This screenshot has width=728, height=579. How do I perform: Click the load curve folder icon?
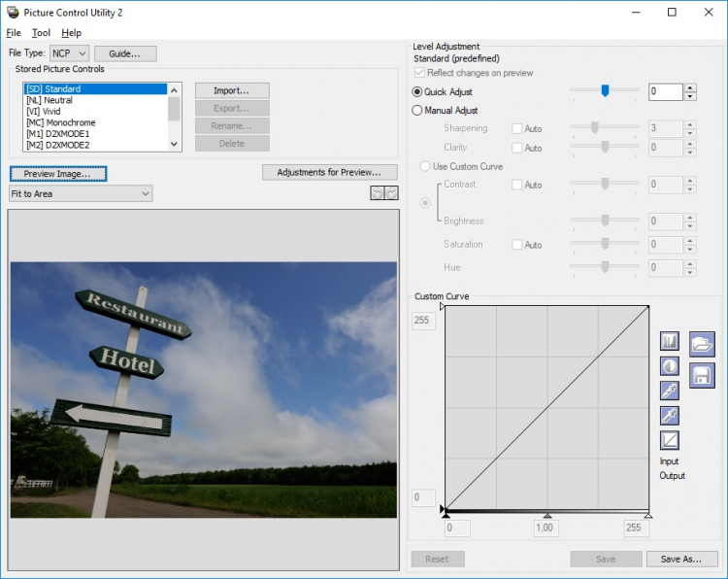(x=702, y=344)
